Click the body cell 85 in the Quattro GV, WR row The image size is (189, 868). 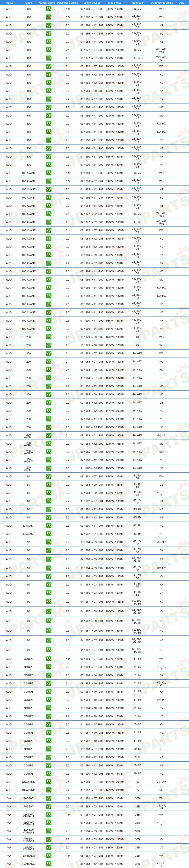[137, 782]
